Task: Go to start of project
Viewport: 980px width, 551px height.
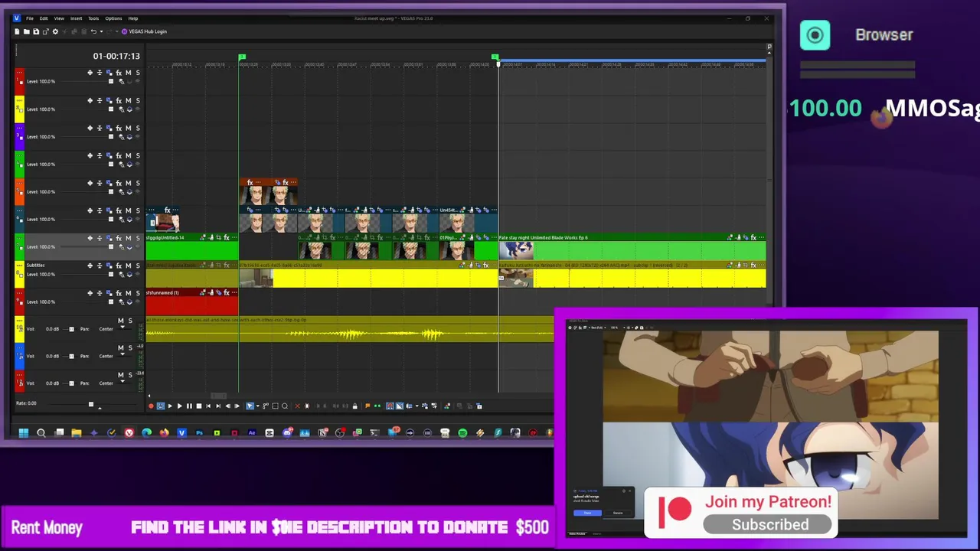Action: tap(208, 406)
